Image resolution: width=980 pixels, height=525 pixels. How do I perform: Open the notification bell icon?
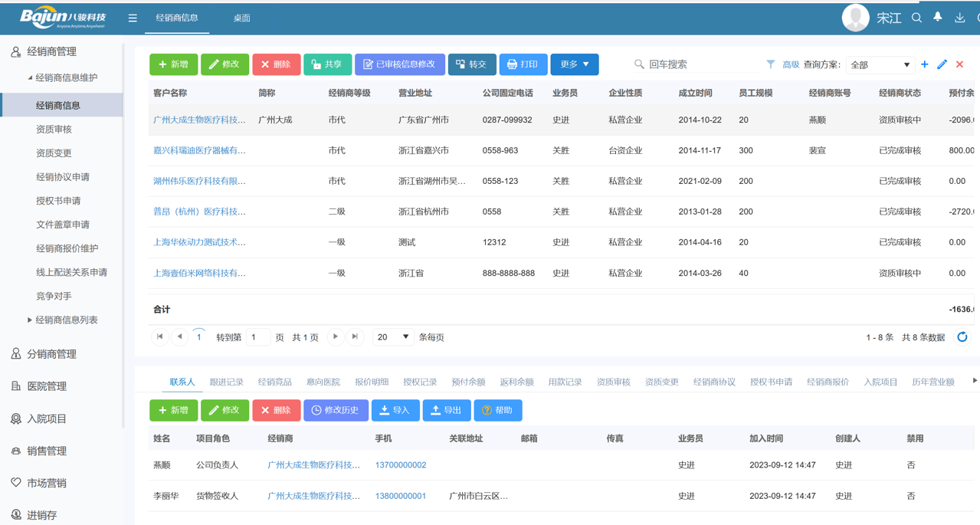pyautogui.click(x=936, y=17)
